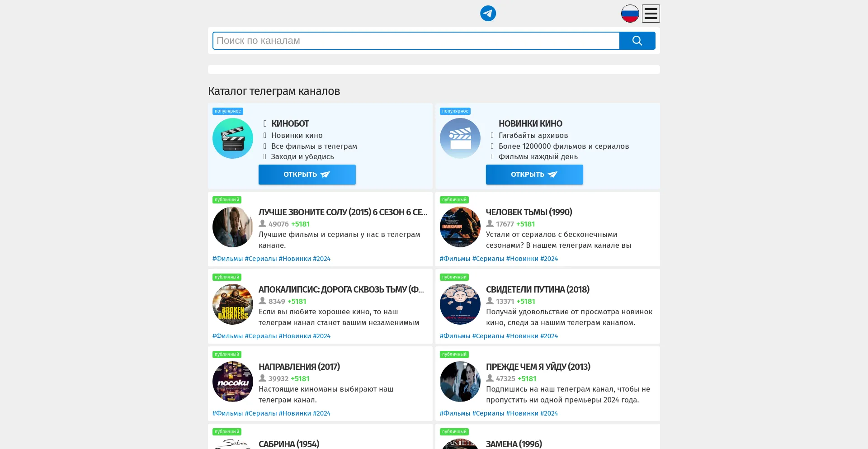Click the ПРЕЖДЕ ЧЕМ Я УЙДУ avatar
The height and width of the screenshot is (449, 868).
point(460,382)
